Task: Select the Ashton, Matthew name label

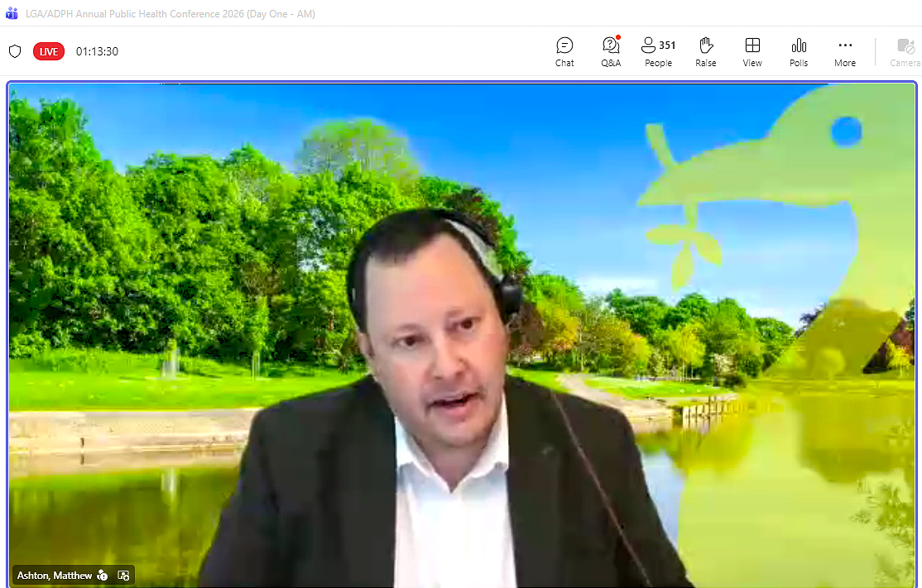Action: (x=55, y=576)
